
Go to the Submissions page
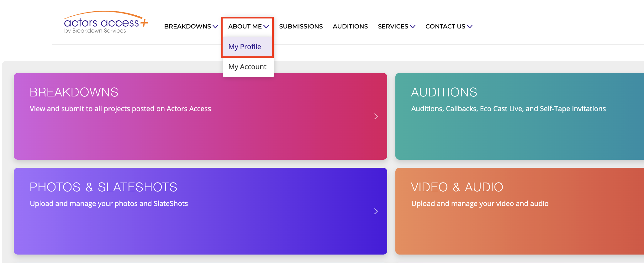301,26
